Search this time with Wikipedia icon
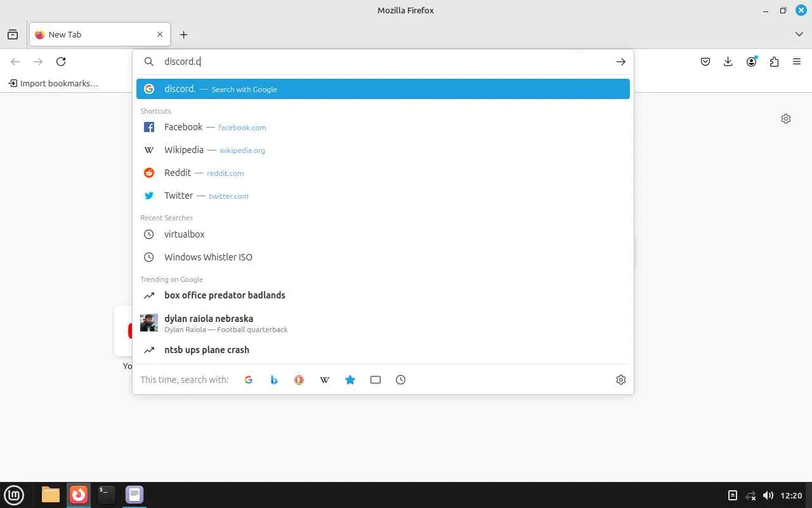The image size is (812, 508). [x=325, y=380]
